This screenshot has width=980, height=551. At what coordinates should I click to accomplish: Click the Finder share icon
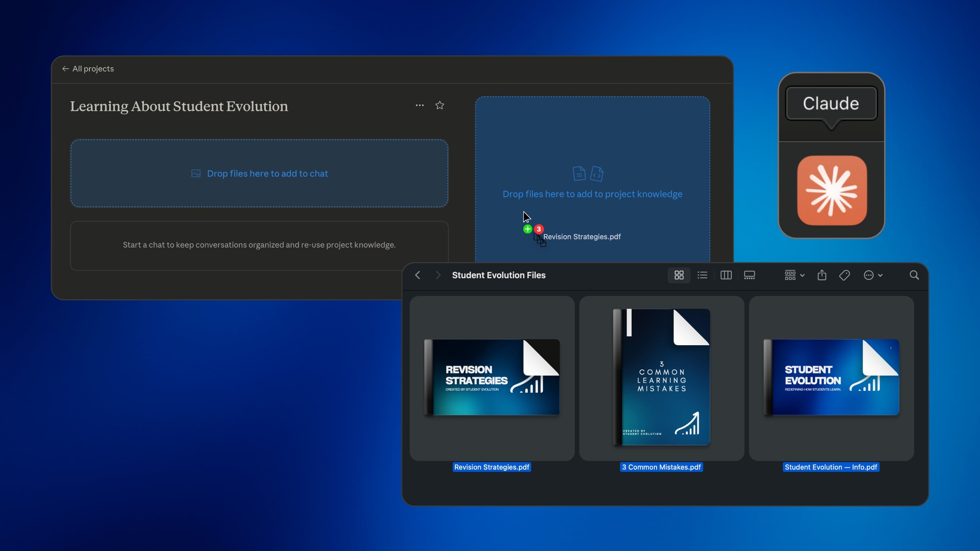822,275
